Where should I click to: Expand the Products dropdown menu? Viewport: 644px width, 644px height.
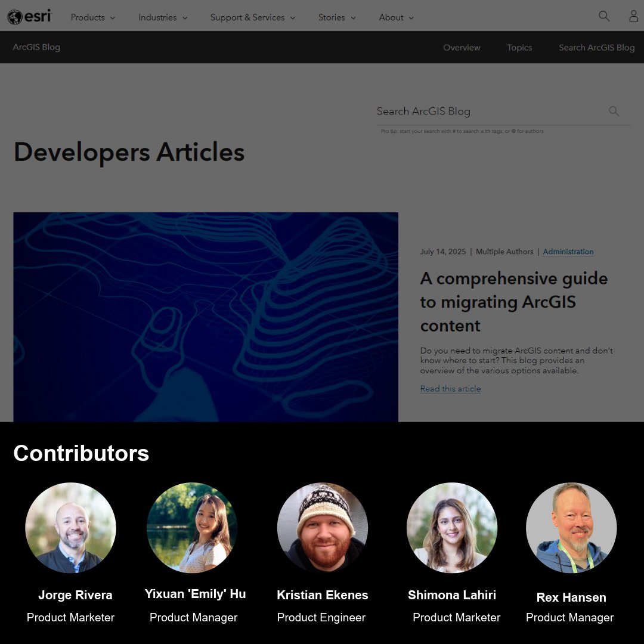(93, 17)
